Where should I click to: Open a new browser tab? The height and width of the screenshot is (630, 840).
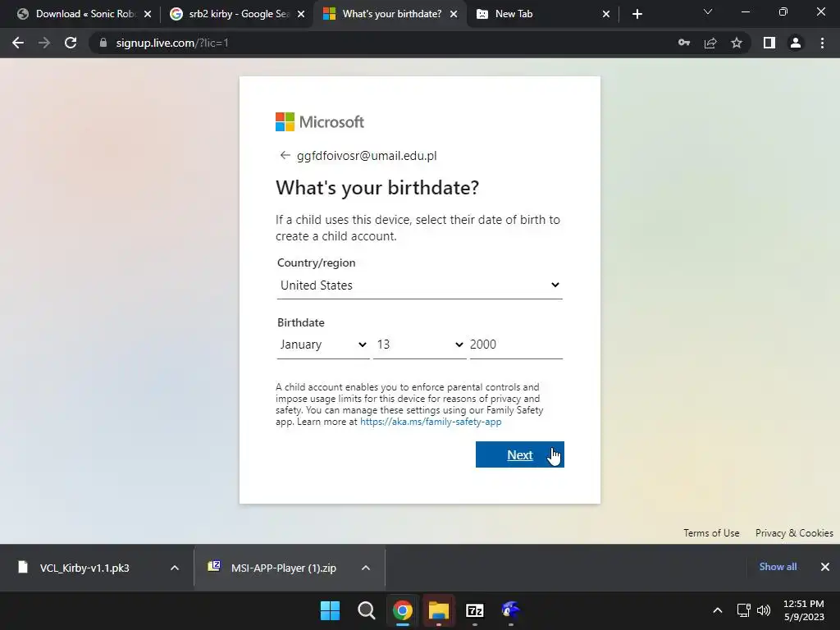(637, 14)
